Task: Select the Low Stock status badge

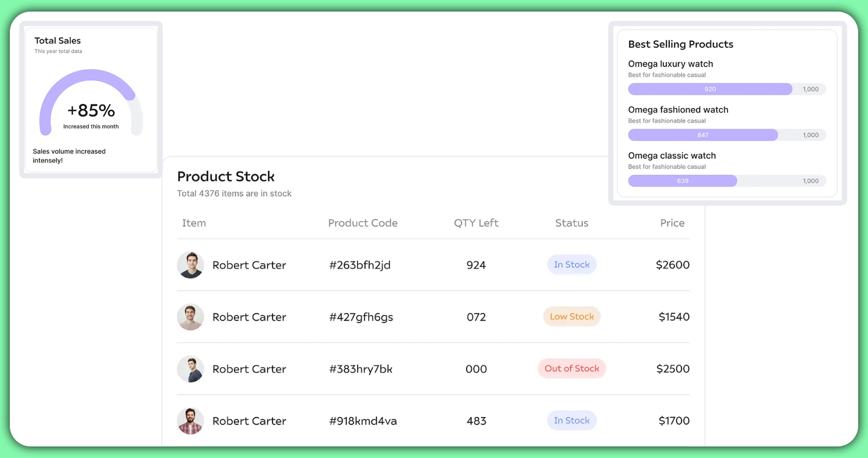Action: coord(572,316)
